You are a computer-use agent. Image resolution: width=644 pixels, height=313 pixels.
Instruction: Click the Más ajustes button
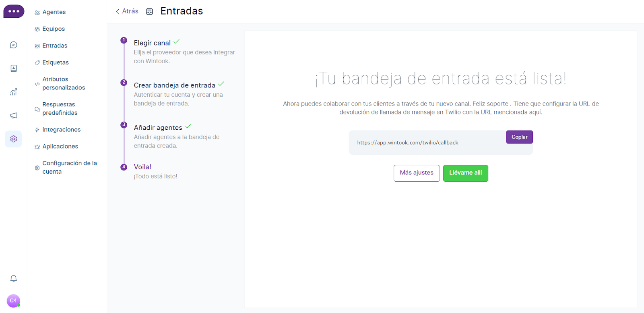tap(417, 173)
